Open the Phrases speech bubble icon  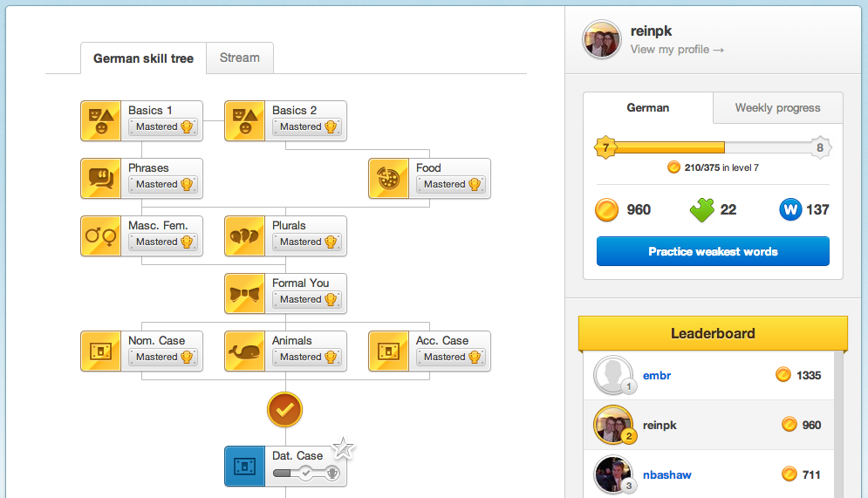100,178
